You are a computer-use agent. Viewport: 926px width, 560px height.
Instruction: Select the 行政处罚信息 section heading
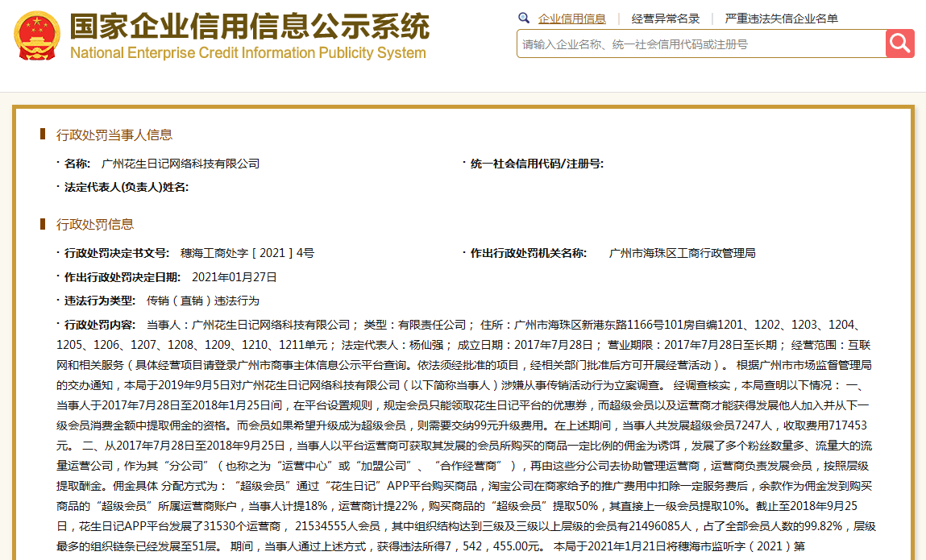click(95, 224)
